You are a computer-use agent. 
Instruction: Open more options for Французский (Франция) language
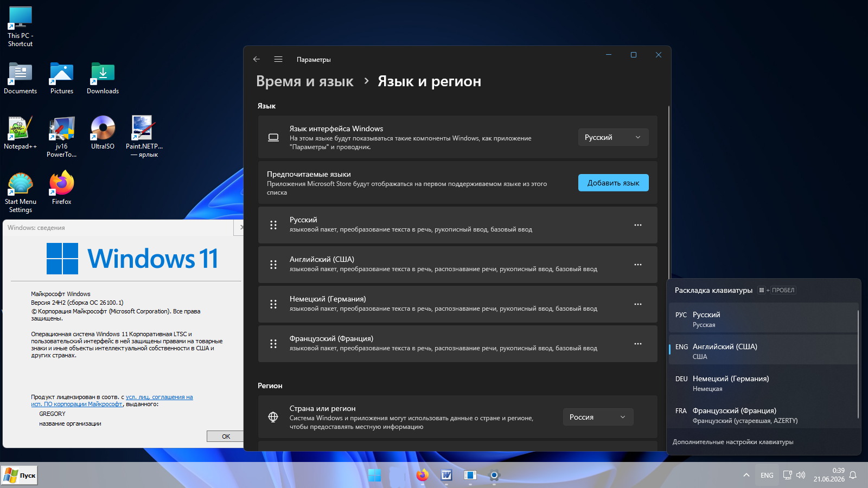click(638, 344)
